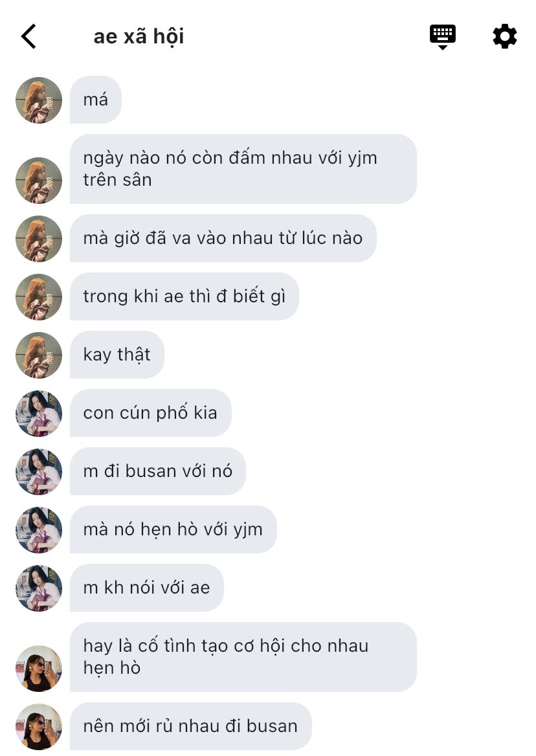This screenshot has height=756, width=536.
Task: Select message 'ngày nào nó còn đấm nhau với yjm'
Action: coord(243,169)
